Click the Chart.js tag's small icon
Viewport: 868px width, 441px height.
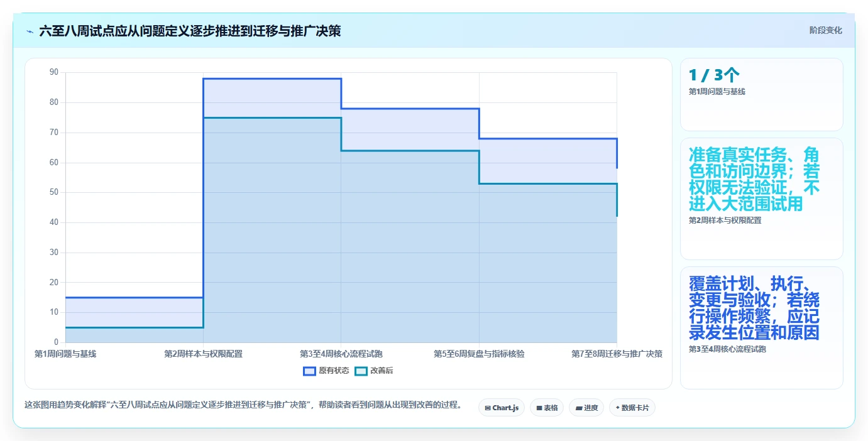pyautogui.click(x=488, y=408)
